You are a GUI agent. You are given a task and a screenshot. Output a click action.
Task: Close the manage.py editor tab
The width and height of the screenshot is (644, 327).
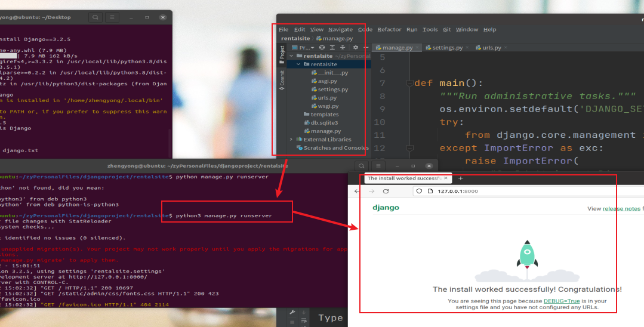tap(417, 48)
